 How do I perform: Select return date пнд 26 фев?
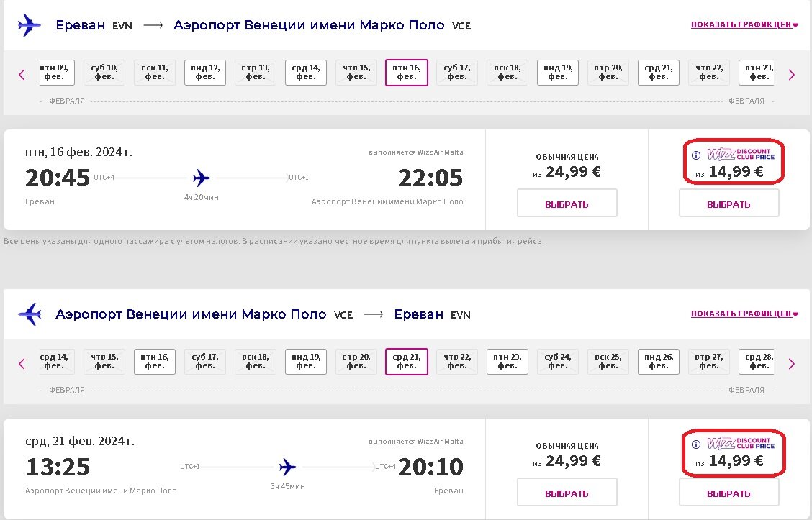[658, 362]
